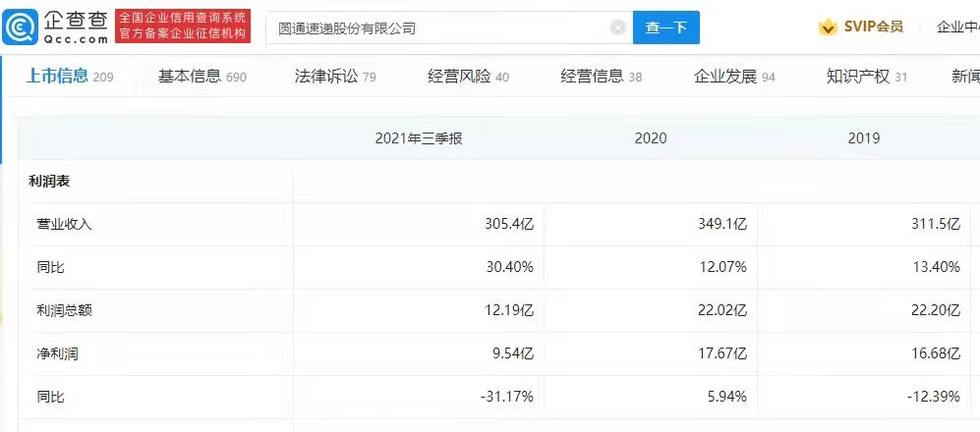Click the -31.17% change value
The width and height of the screenshot is (980, 432).
click(x=507, y=397)
